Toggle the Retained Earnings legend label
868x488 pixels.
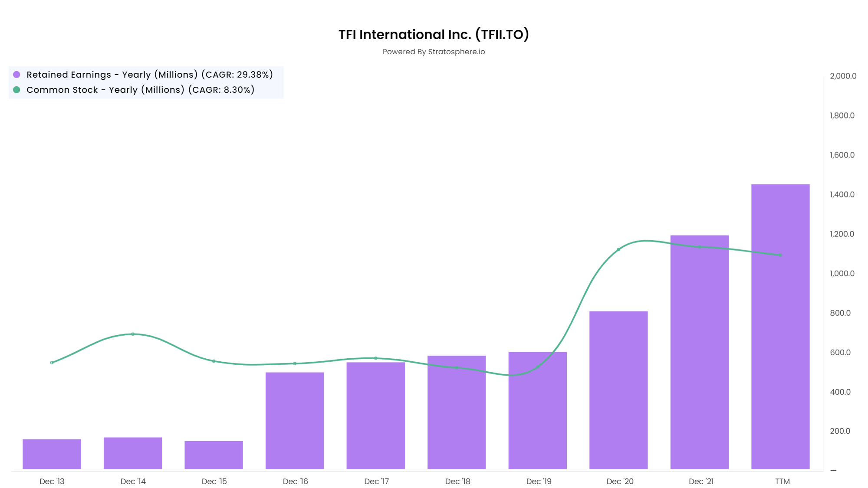[x=150, y=75]
